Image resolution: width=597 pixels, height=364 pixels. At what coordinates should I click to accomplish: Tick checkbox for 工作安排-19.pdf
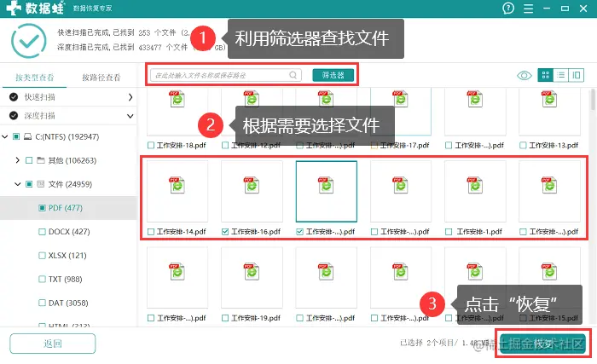225,318
